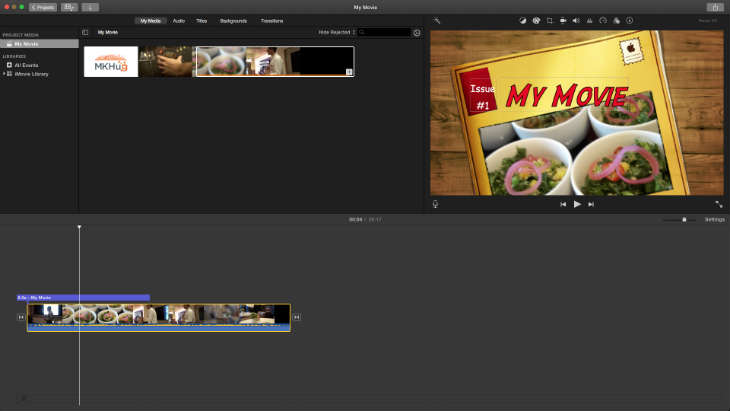730x411 pixels.
Task: Toggle the media library sidebar visibility
Action: 85,32
